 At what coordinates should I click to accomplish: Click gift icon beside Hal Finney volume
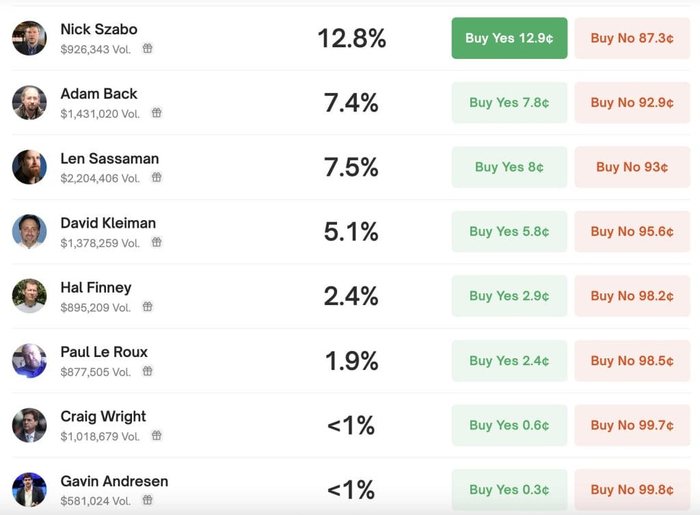pyautogui.click(x=147, y=307)
